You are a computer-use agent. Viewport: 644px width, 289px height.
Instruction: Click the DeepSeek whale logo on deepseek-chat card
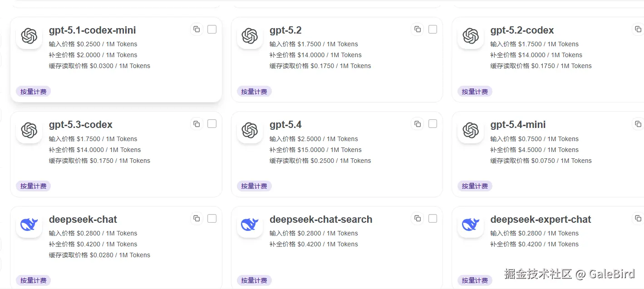pos(29,225)
